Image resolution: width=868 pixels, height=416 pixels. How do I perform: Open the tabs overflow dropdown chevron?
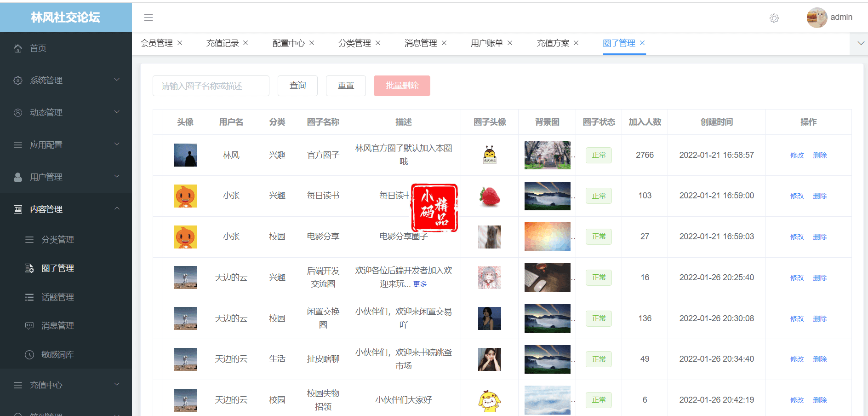coord(861,43)
